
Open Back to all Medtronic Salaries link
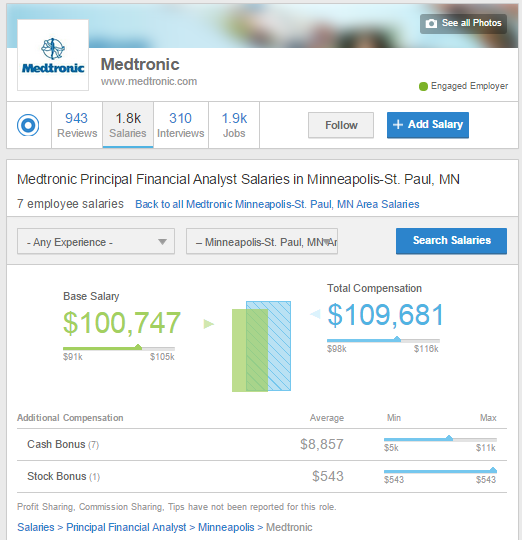(x=277, y=204)
